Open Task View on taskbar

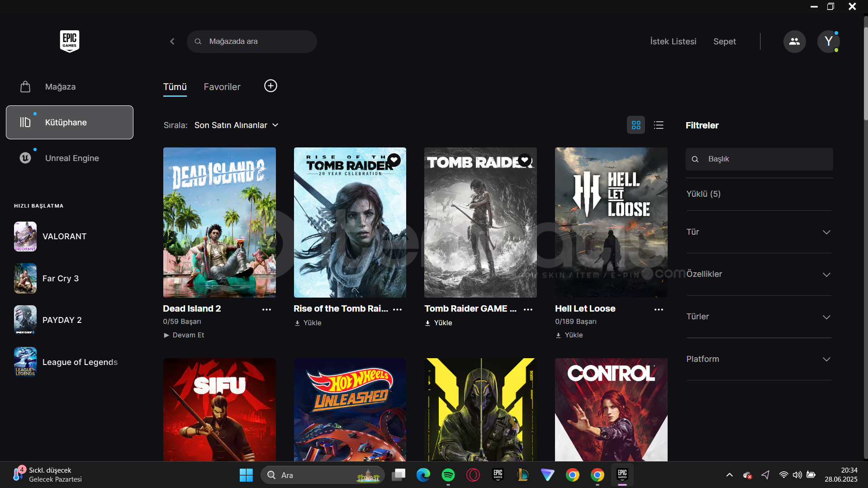(398, 475)
